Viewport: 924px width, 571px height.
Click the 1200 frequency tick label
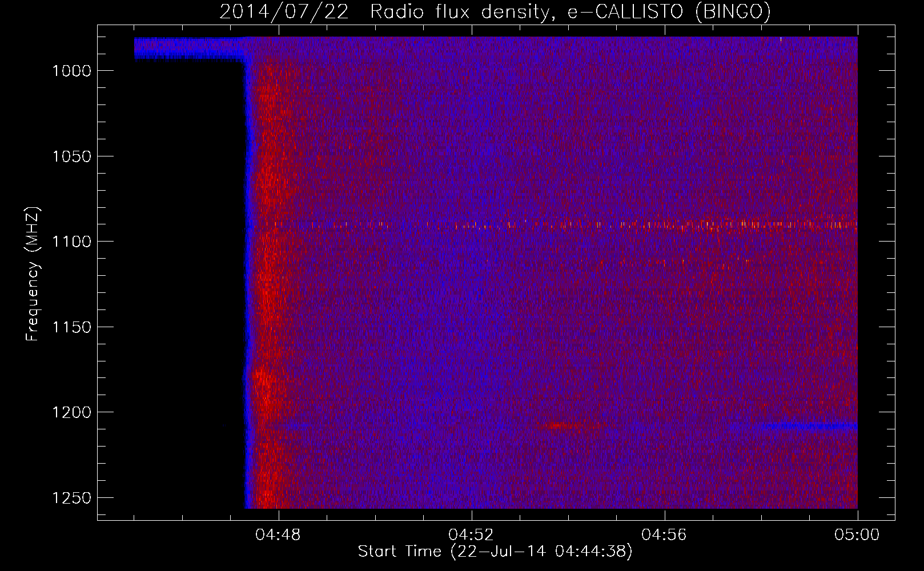pyautogui.click(x=71, y=412)
